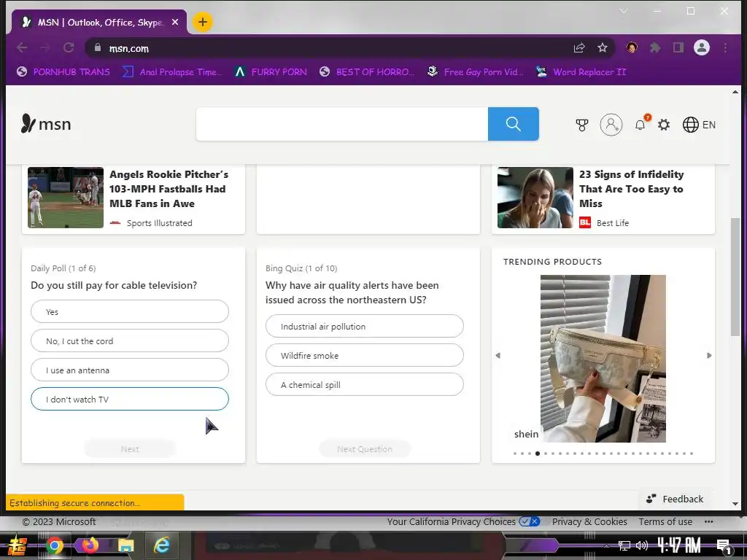747x560 pixels.
Task: Click the Daily Poll Next button
Action: tap(130, 448)
